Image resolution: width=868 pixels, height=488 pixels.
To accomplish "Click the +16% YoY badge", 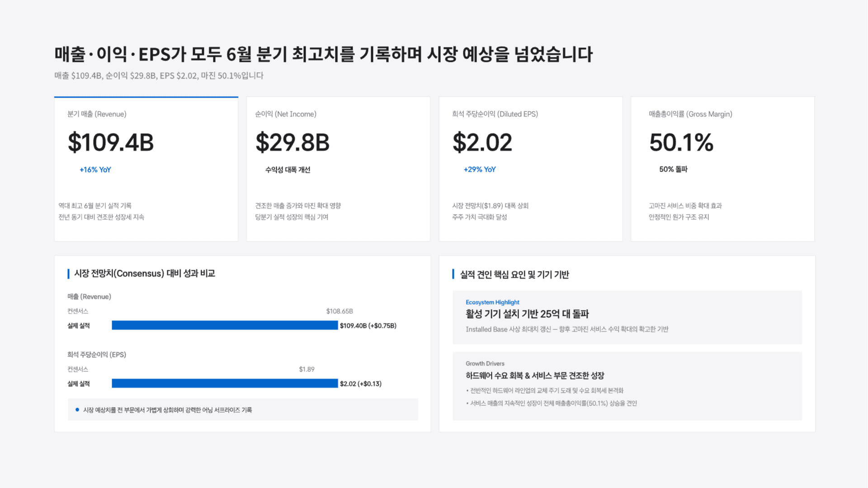I will tap(95, 170).
